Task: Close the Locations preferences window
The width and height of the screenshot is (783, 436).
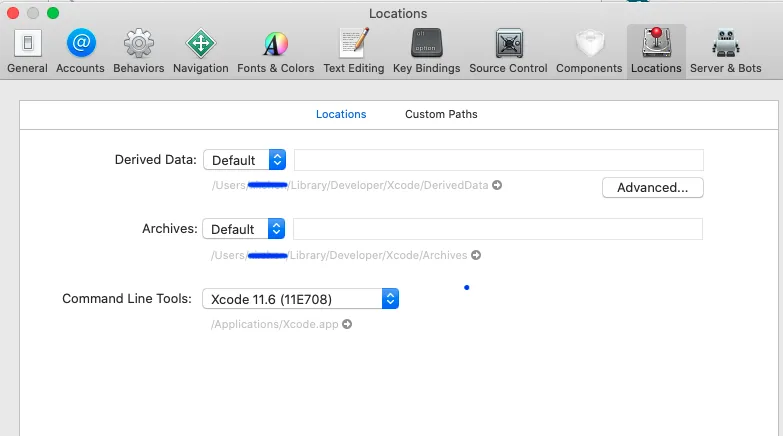Action: click(x=13, y=13)
